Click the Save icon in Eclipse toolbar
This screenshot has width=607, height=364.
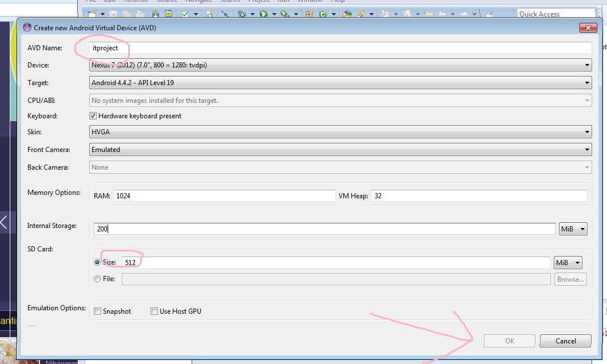(x=113, y=14)
